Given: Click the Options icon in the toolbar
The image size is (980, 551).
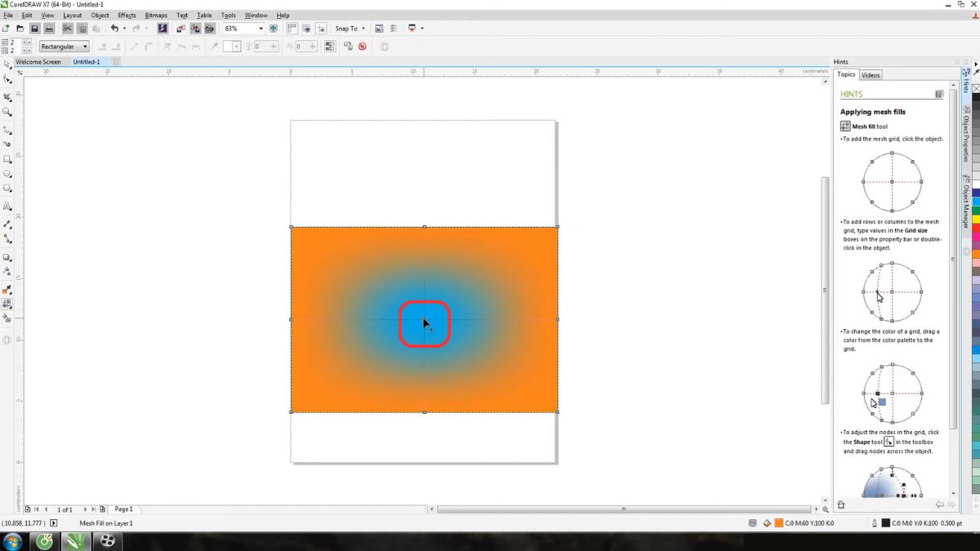Looking at the screenshot, I should [x=394, y=29].
